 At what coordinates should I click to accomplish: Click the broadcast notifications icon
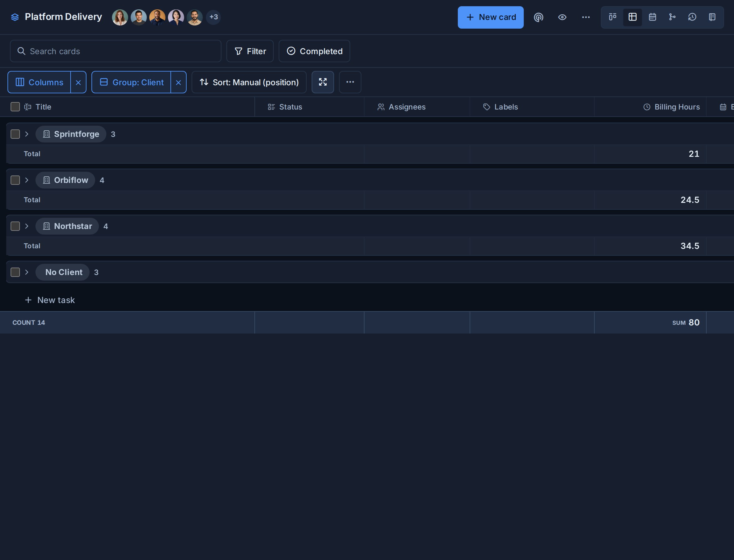tap(538, 17)
